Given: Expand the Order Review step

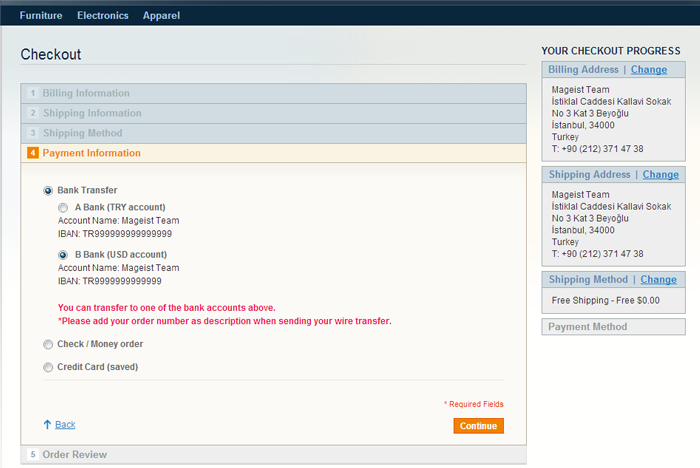Looking at the screenshot, I should tap(273, 455).
